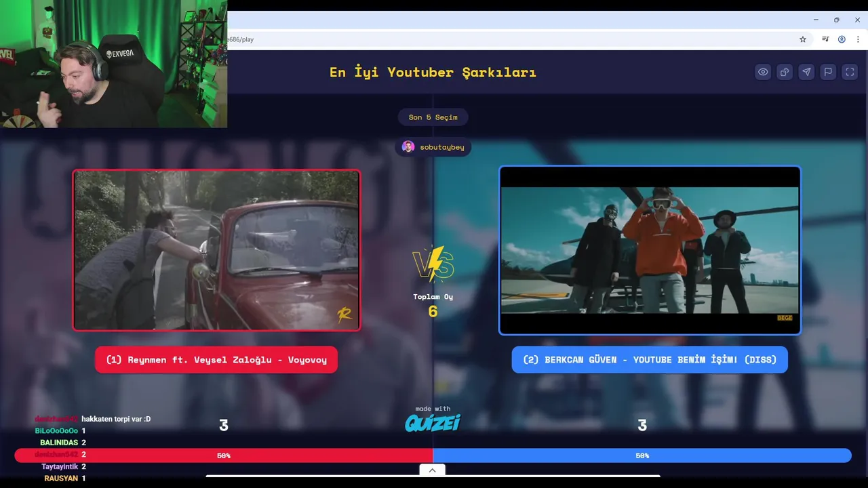Open the Chrome profile icon
Viewport: 868px width, 488px height.
click(842, 39)
